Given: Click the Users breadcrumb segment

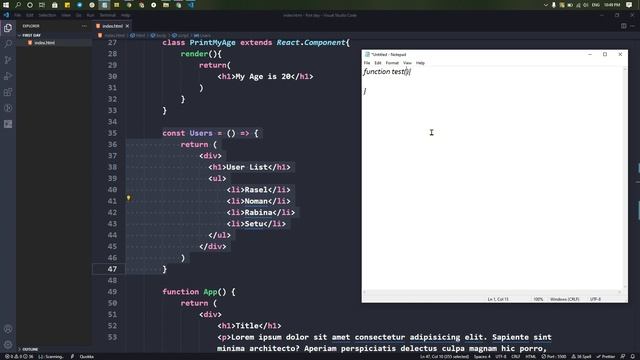Looking at the screenshot, I should [x=202, y=36].
